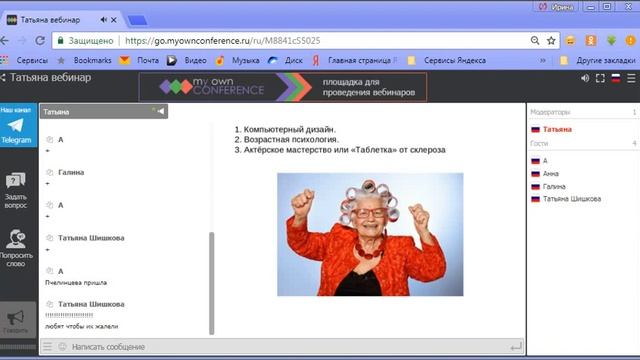Click the Защищено secure site indicator
This screenshot has height=360, width=640.
(x=85, y=41)
